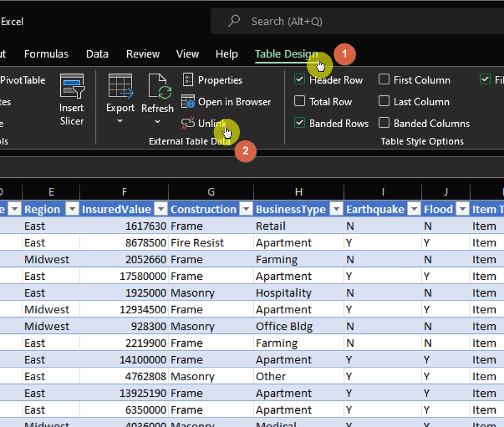Toggle the Banded Rows checkbox
Screen dimensions: 504x427
point(299,123)
